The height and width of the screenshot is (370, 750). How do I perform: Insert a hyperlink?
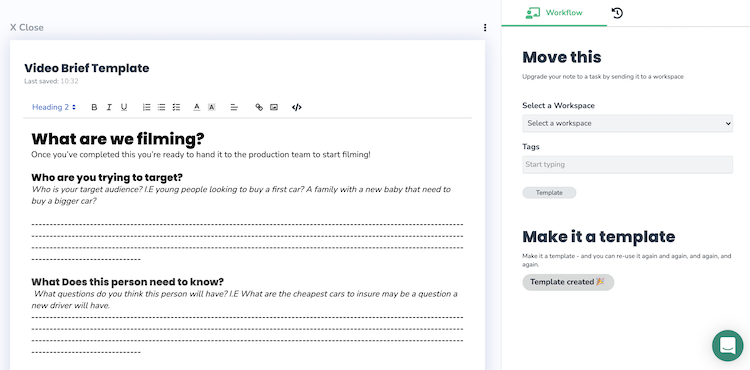pos(259,108)
